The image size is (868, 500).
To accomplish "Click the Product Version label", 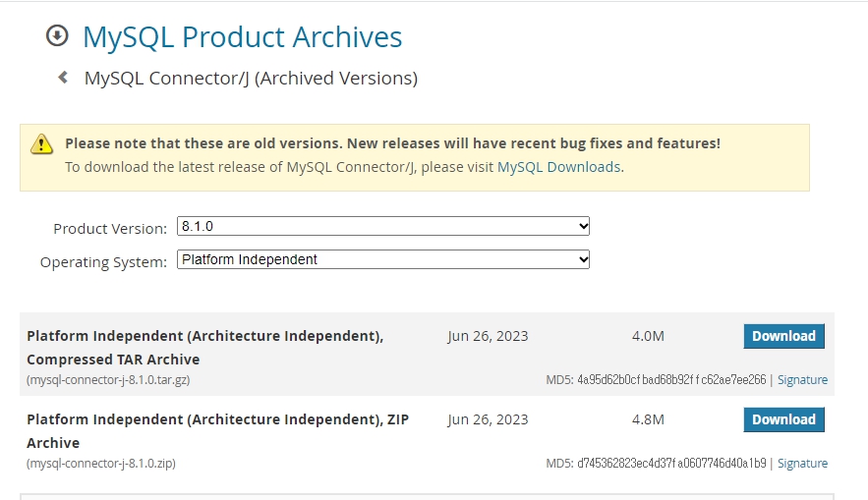I will (110, 228).
